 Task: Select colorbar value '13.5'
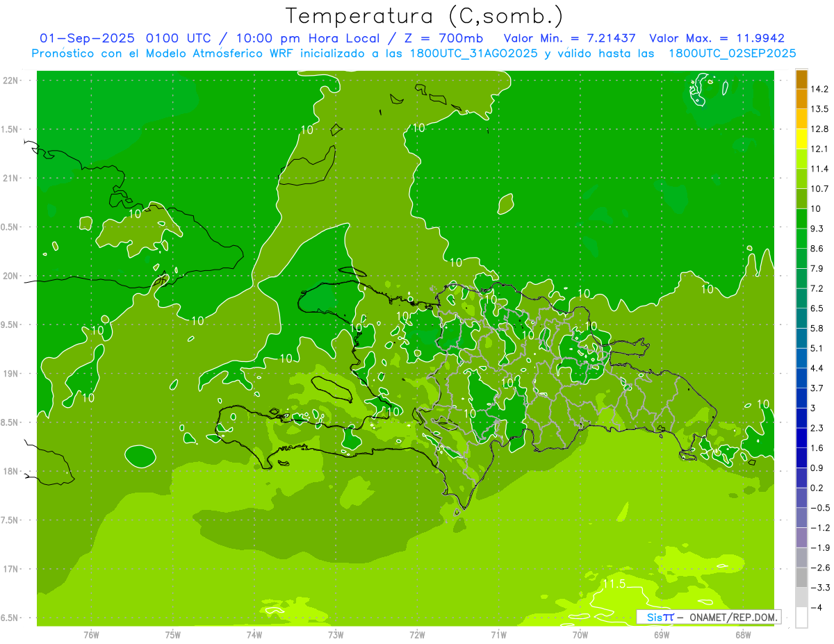click(819, 109)
